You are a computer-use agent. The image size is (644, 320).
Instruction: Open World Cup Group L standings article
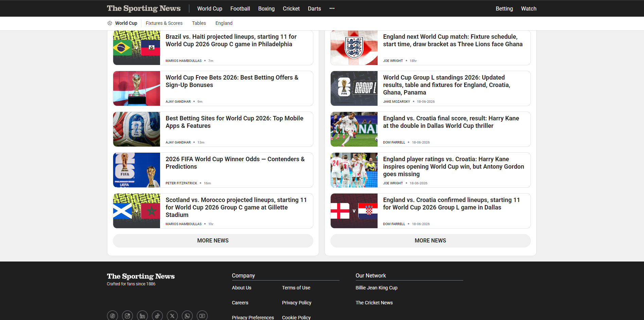(447, 85)
